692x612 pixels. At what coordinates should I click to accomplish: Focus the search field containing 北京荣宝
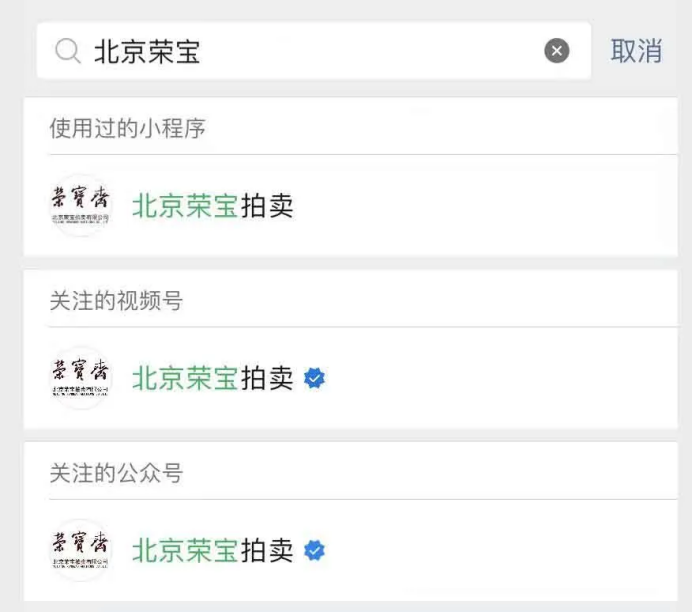[314, 51]
